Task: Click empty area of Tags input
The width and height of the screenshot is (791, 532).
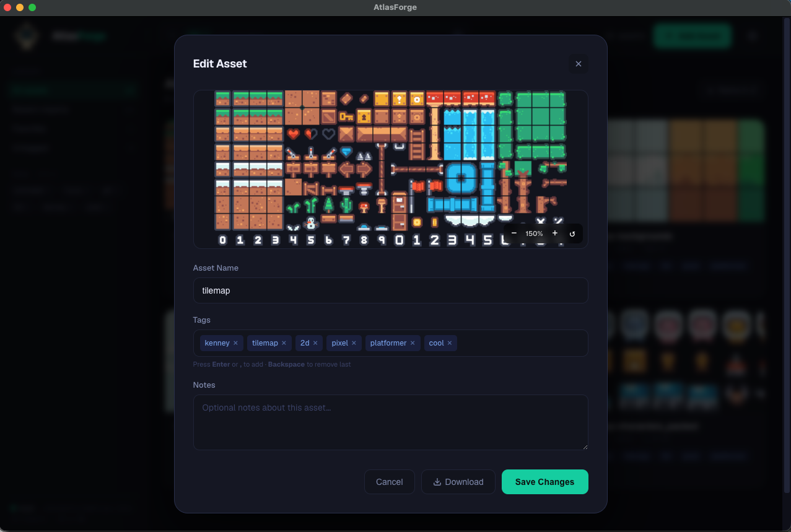Action: click(522, 343)
